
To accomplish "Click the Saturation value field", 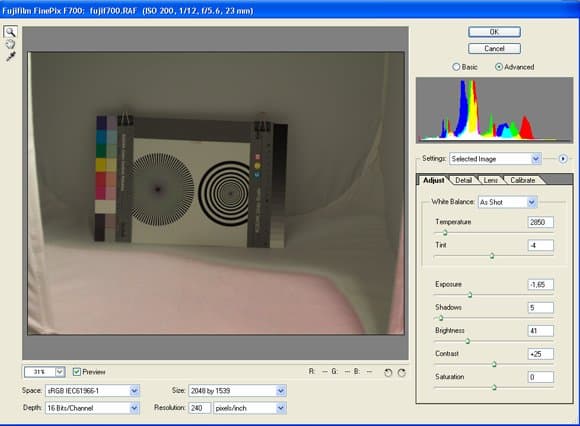I will 540,377.
